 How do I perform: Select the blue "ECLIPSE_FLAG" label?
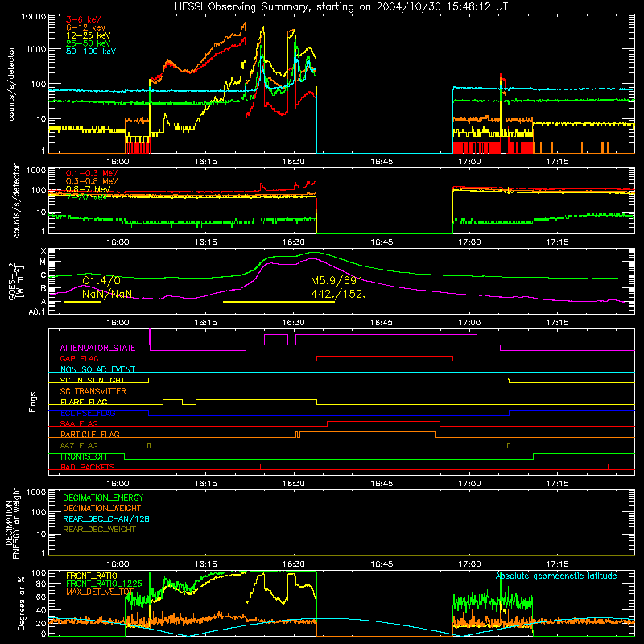coord(88,413)
